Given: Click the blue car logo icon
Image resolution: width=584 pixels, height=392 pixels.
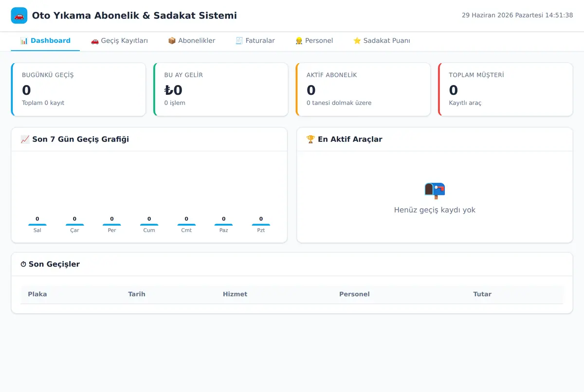Looking at the screenshot, I should pos(19,16).
